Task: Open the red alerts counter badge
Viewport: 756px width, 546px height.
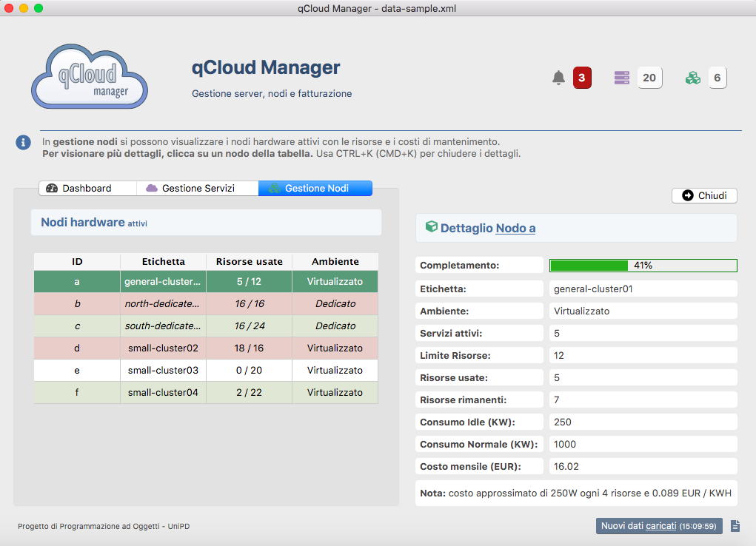Action: (x=582, y=78)
